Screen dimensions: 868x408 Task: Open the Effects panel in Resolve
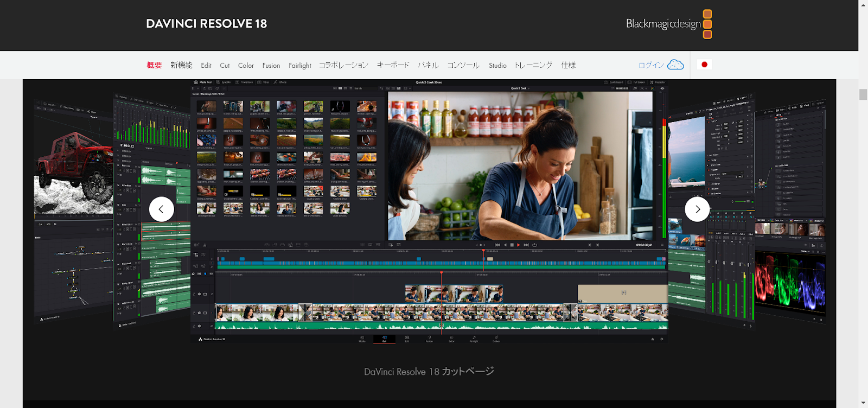[x=280, y=82]
